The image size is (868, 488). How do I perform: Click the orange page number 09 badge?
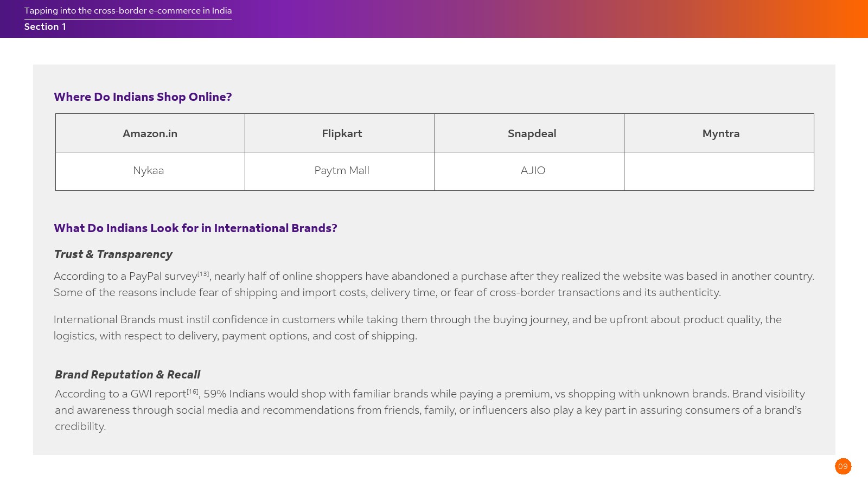843,466
